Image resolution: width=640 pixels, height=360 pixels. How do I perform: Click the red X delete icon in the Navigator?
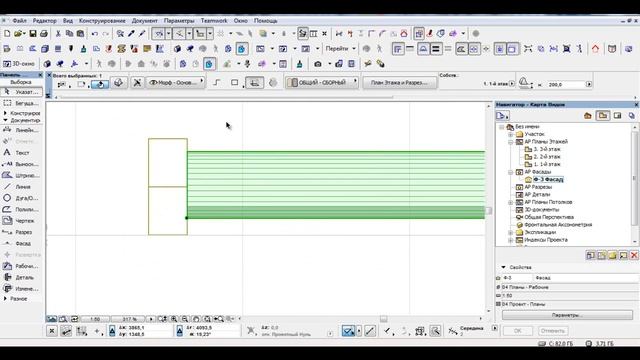tap(634, 256)
